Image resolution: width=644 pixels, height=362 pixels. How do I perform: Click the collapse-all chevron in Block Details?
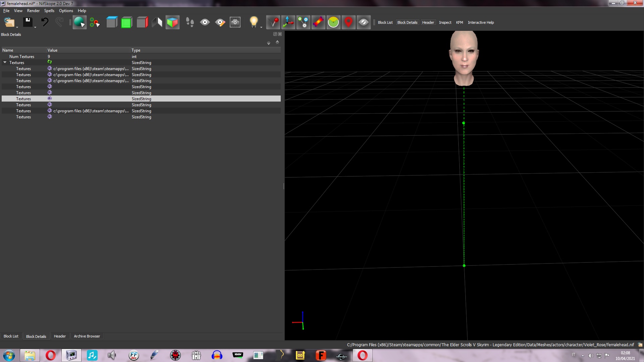277,42
